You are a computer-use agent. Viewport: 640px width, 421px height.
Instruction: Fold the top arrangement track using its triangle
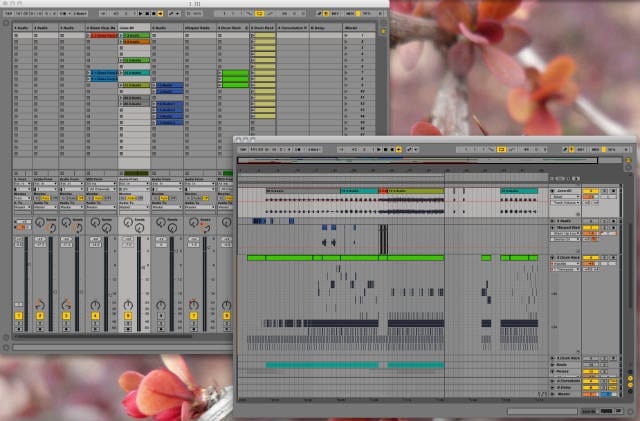click(553, 191)
